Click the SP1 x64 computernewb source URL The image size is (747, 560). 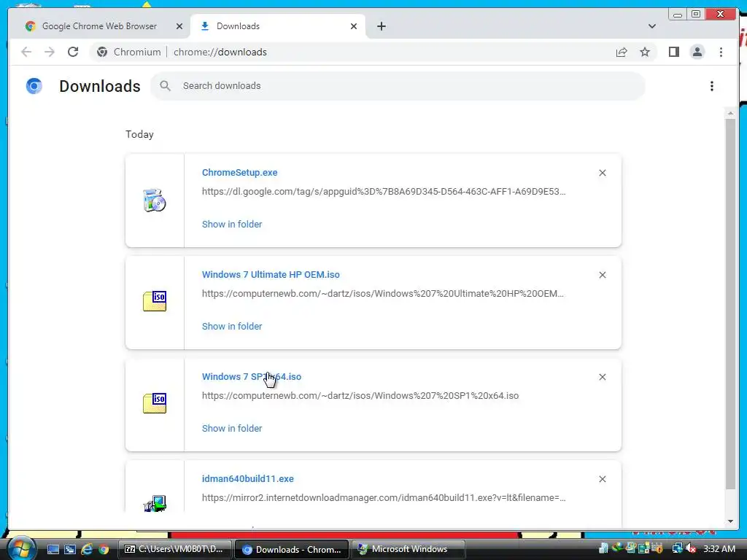(360, 395)
